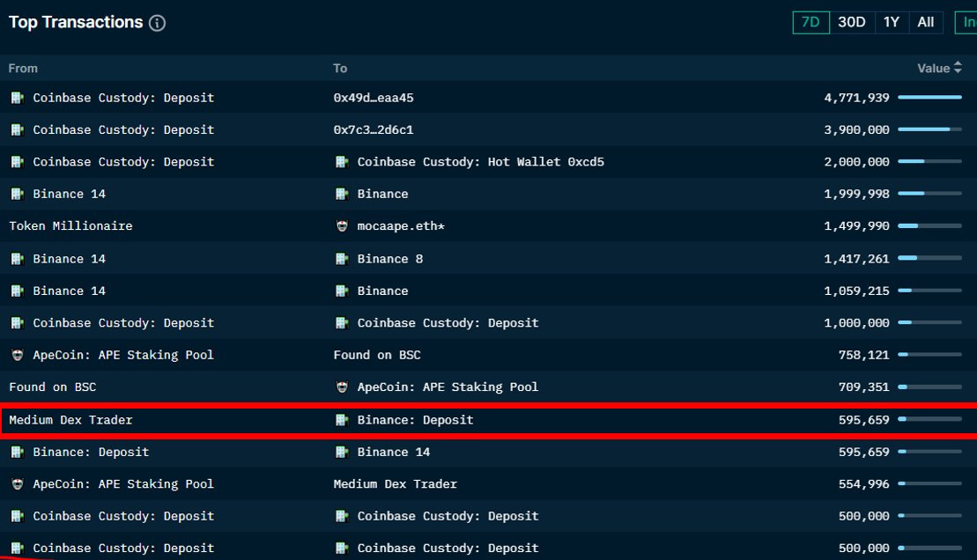Viewport: 977px width, 560px height.
Task: Open Binance 8 recipient link
Action: click(390, 259)
